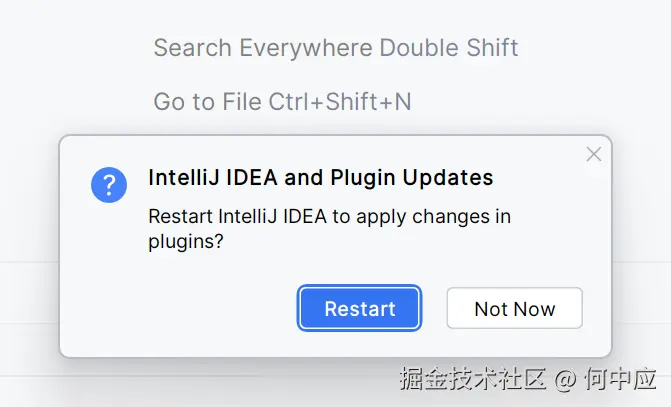Choose Not Now to postpone restart
This screenshot has height=407, width=671.
[x=514, y=309]
